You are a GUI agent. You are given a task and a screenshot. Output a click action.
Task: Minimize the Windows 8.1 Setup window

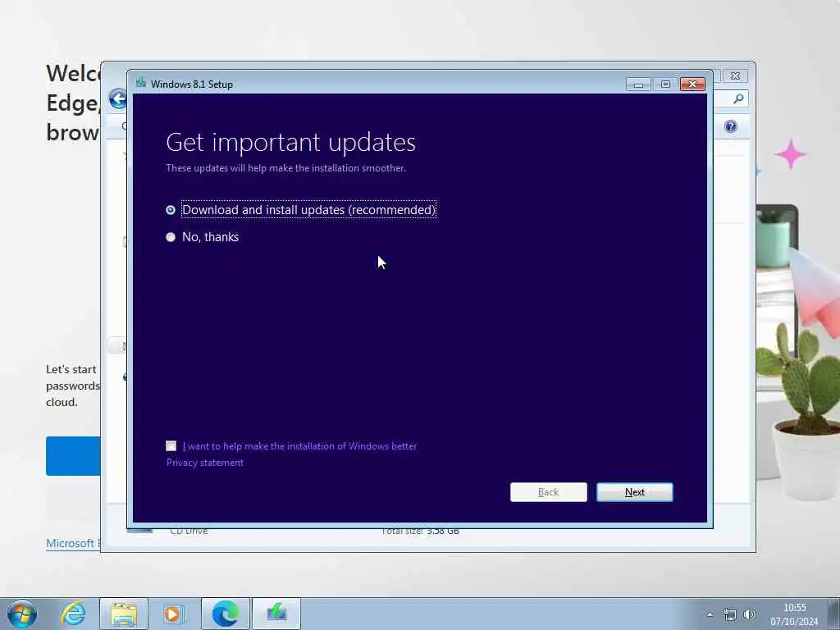(x=638, y=84)
